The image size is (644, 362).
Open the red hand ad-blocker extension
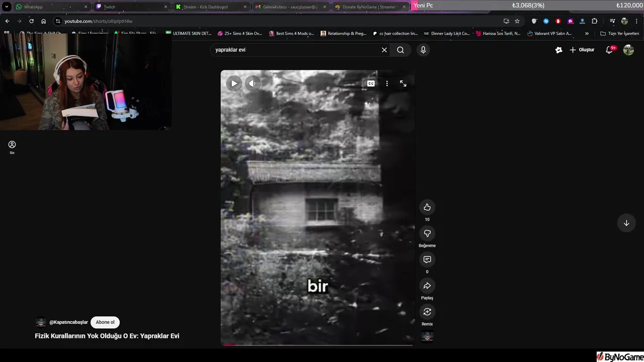tap(558, 21)
